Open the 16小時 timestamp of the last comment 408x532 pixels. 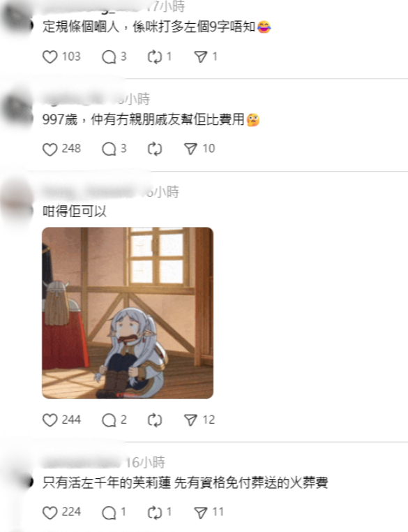pos(145,462)
